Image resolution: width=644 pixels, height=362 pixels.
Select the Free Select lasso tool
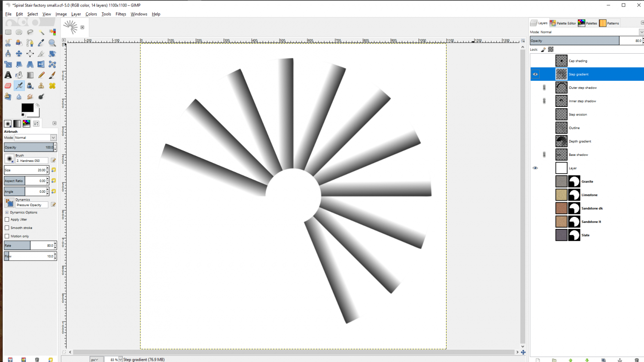[x=30, y=32]
